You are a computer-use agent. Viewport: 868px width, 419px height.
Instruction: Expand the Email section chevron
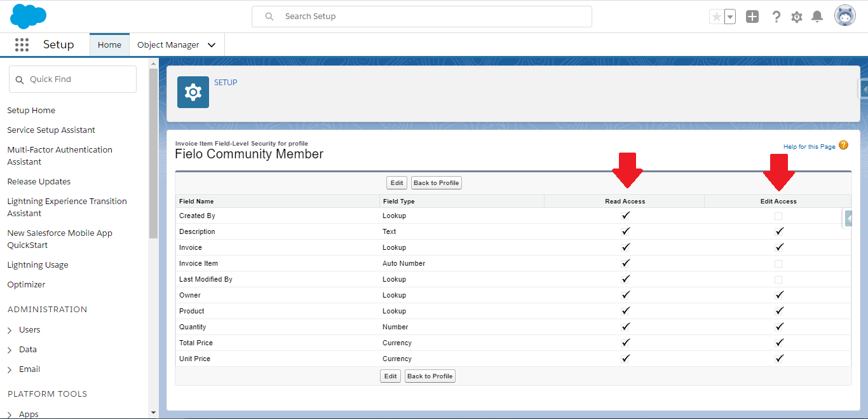[x=10, y=370]
